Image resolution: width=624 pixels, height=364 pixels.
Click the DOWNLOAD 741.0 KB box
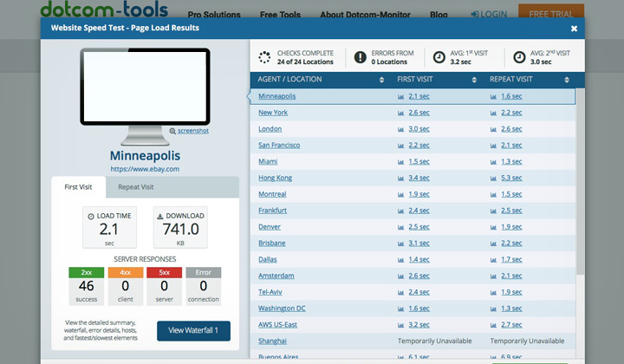tap(180, 228)
